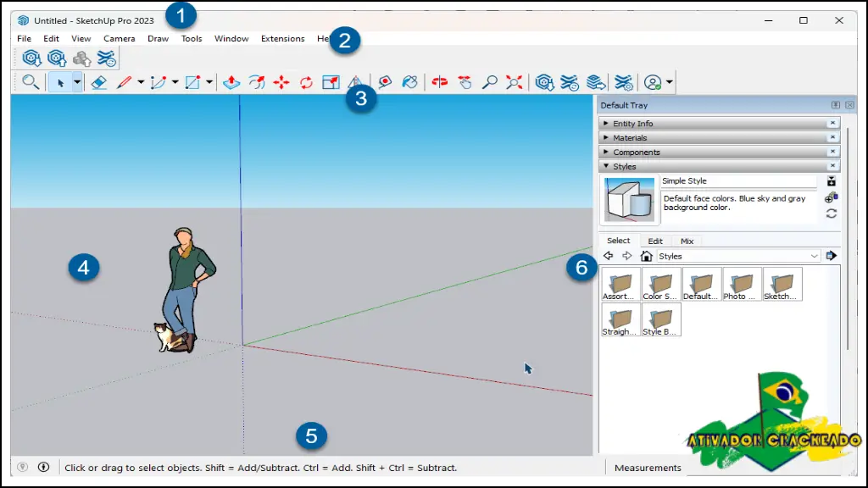Open the View menu

click(x=81, y=39)
